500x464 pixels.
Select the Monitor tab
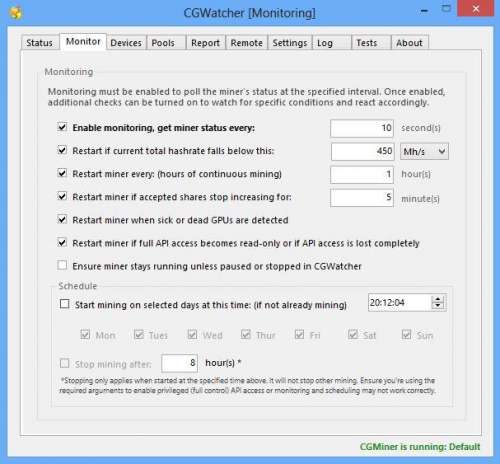click(83, 42)
